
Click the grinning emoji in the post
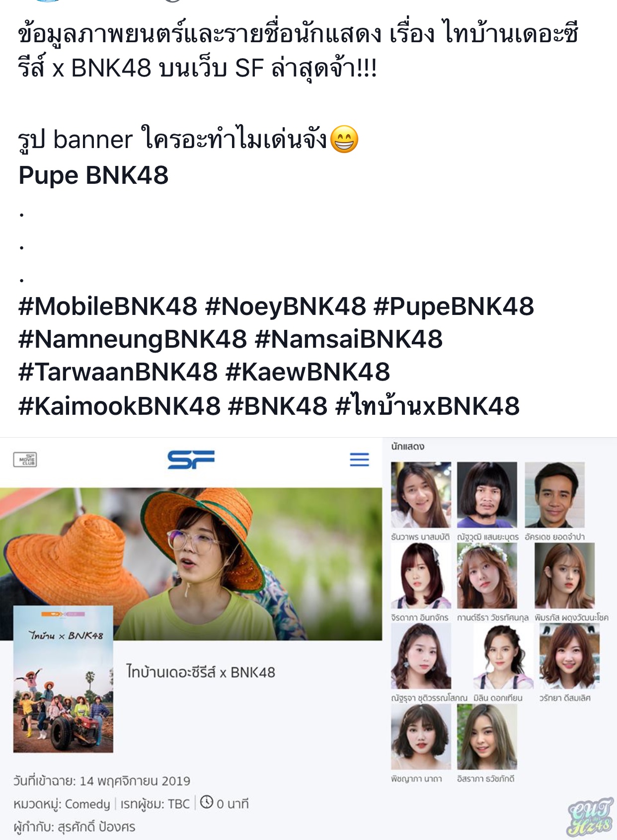point(344,139)
